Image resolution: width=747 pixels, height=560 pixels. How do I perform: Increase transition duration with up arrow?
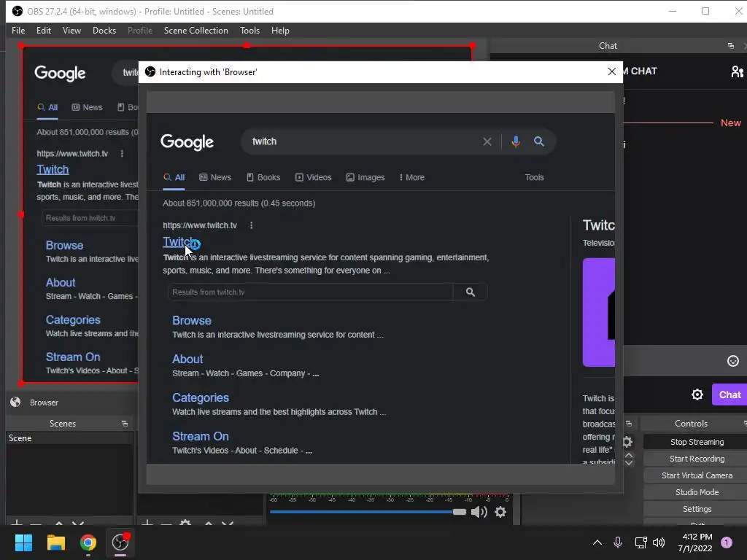629,455
